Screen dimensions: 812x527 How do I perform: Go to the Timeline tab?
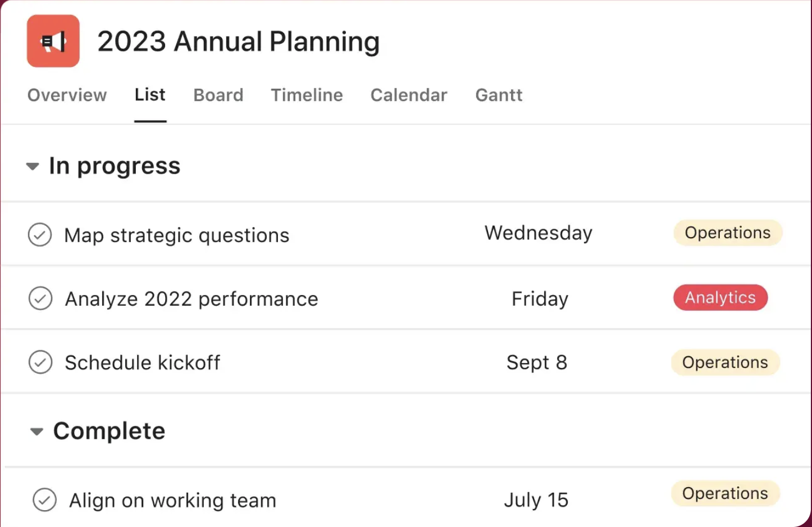[x=307, y=95]
